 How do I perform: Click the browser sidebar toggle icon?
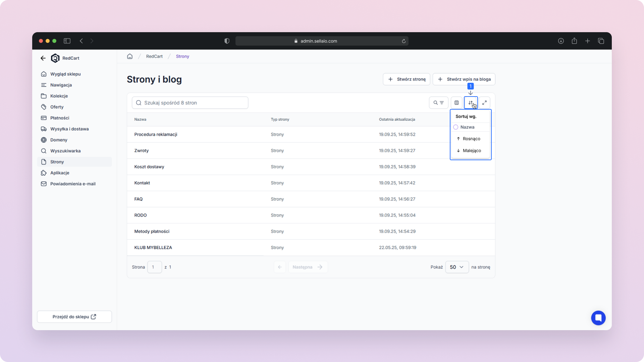(67, 41)
